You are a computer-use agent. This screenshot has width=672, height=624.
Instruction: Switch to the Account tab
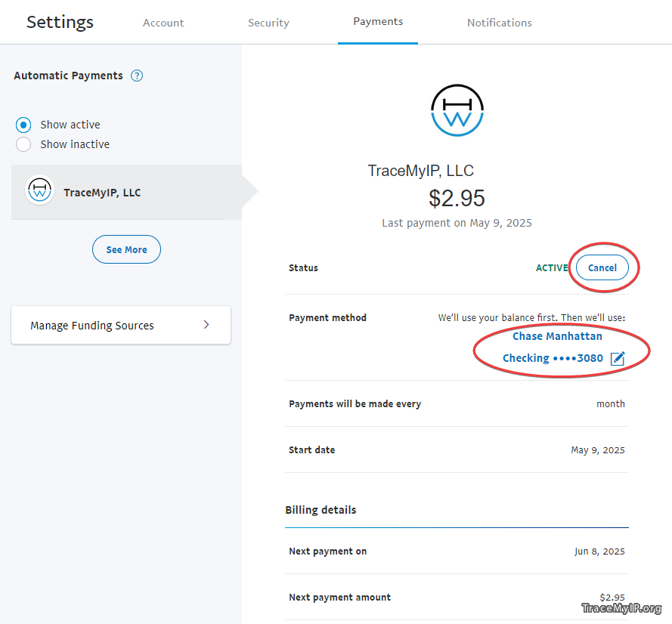(163, 23)
